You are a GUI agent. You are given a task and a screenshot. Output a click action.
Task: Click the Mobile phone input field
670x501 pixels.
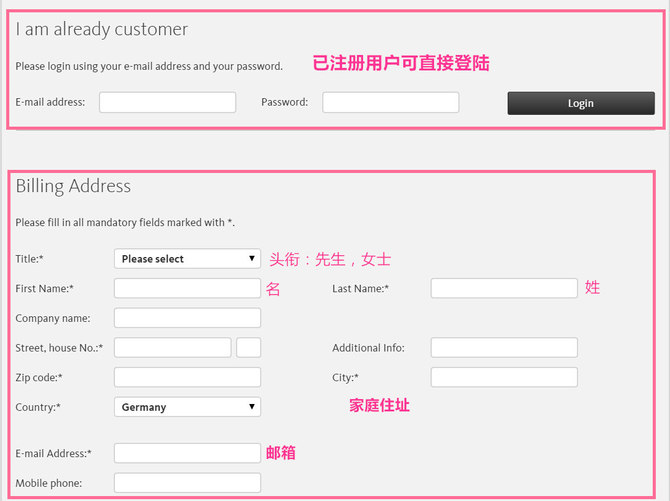point(187,483)
